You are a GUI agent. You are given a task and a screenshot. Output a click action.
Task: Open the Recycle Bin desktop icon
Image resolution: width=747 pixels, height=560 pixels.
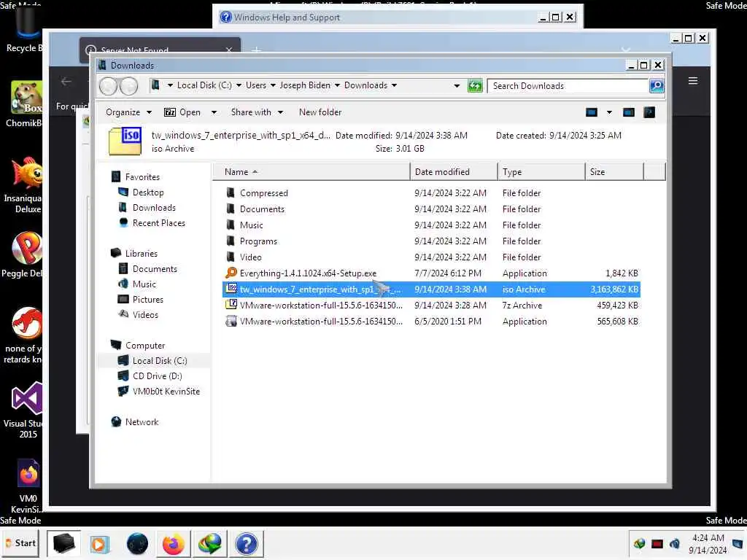24,29
